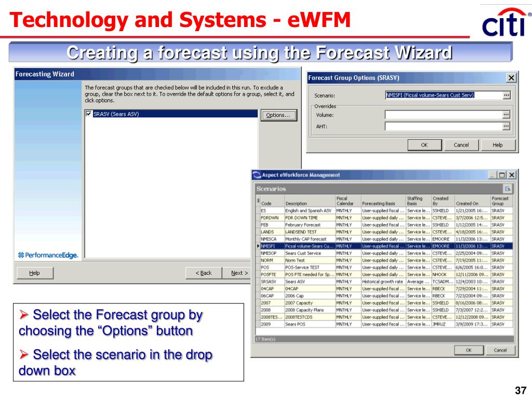The height and width of the screenshot is (399, 532).
Task: Sort by the Created On column header
Action: (x=473, y=201)
